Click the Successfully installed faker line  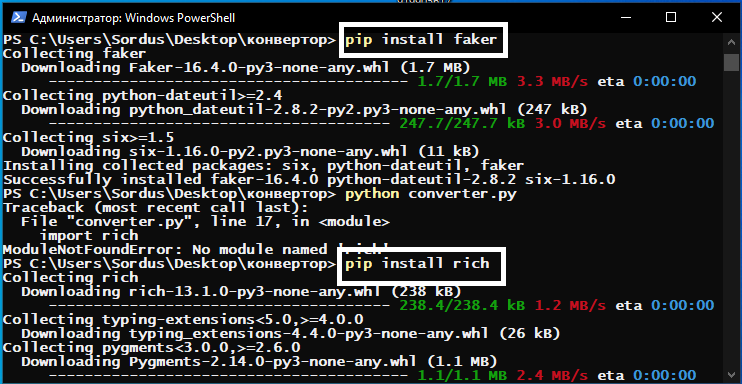point(309,179)
